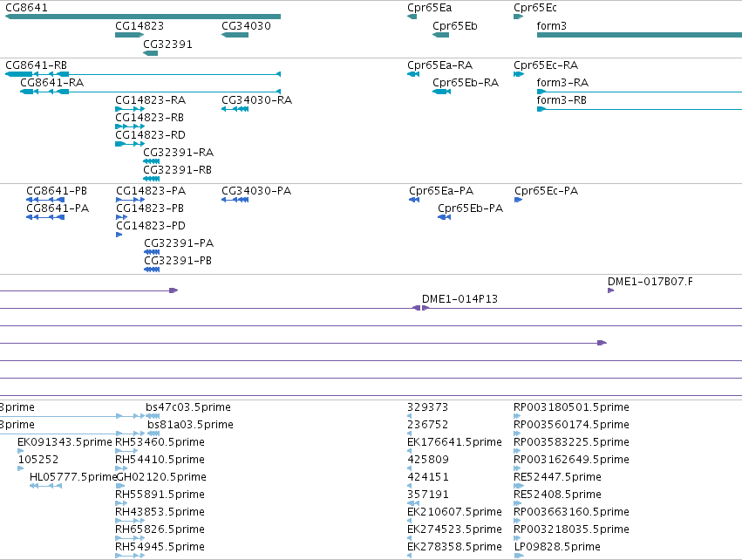The image size is (742, 560).
Task: Select the DME1-014P13 clone label
Action: click(x=459, y=299)
